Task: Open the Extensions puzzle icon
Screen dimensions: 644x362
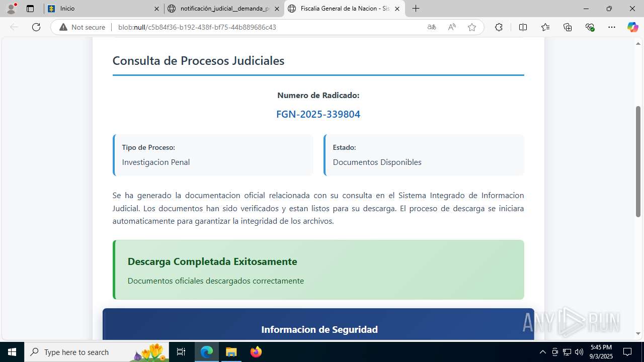Action: click(499, 27)
